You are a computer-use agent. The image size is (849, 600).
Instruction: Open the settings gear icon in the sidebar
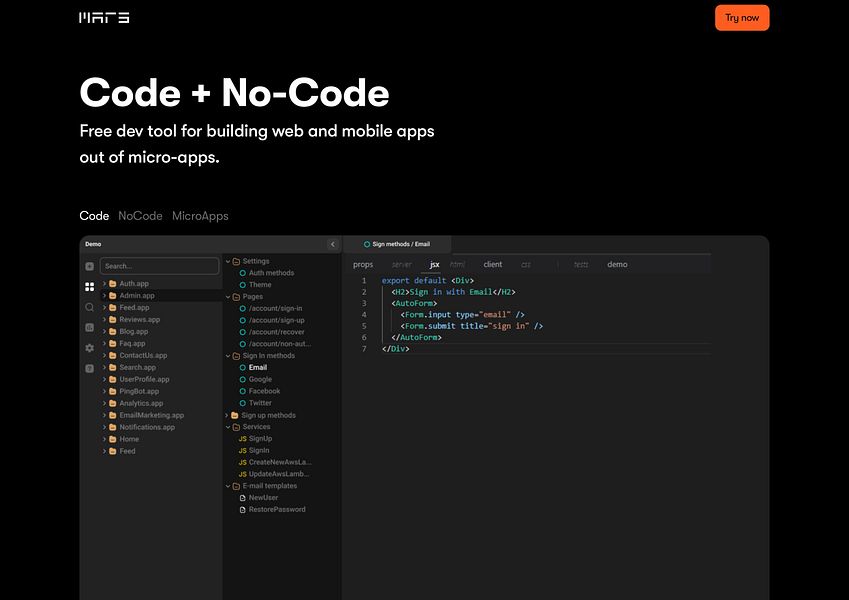(x=89, y=348)
